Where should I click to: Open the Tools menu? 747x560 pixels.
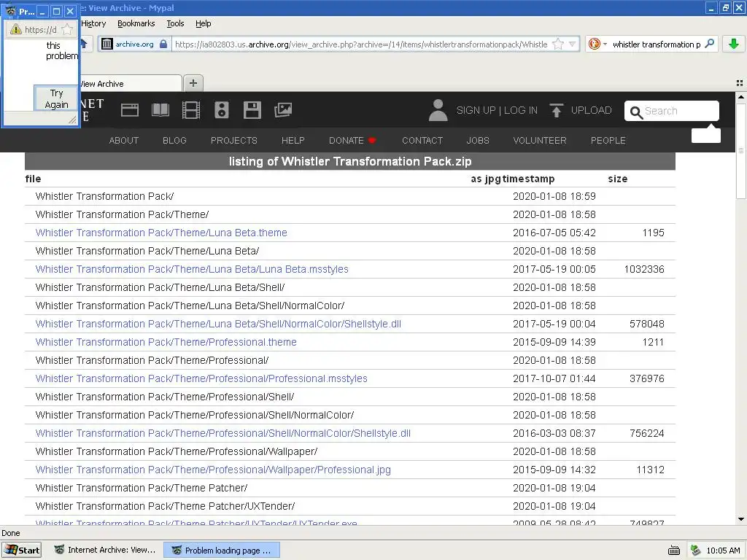175,23
